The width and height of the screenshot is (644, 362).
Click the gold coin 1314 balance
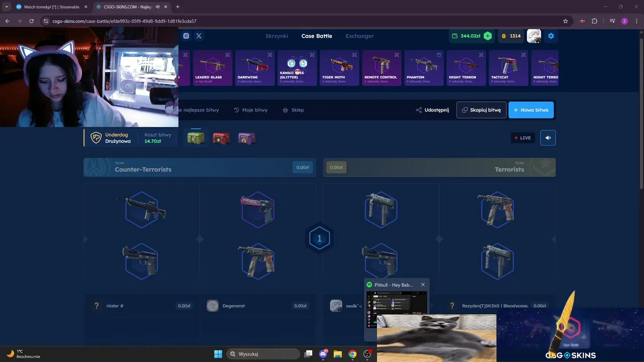[x=511, y=36]
